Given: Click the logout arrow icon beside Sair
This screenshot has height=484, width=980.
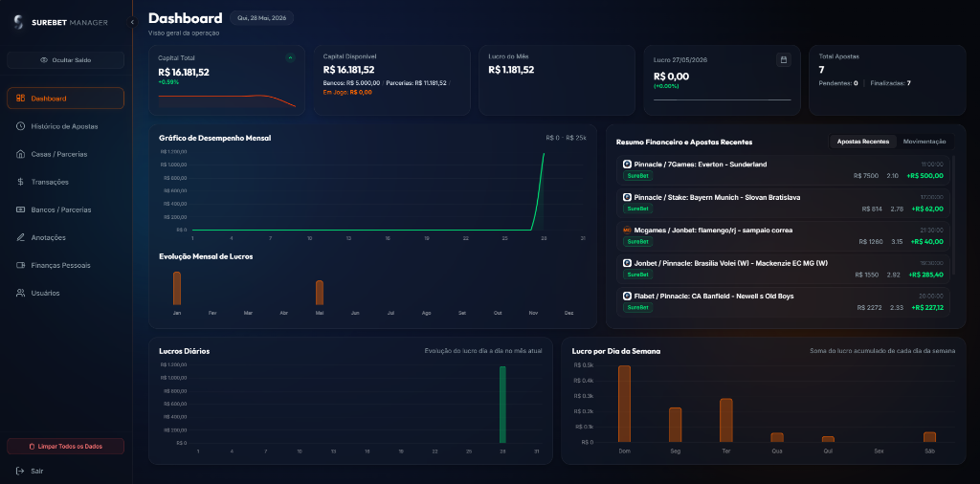Looking at the screenshot, I should (x=20, y=471).
